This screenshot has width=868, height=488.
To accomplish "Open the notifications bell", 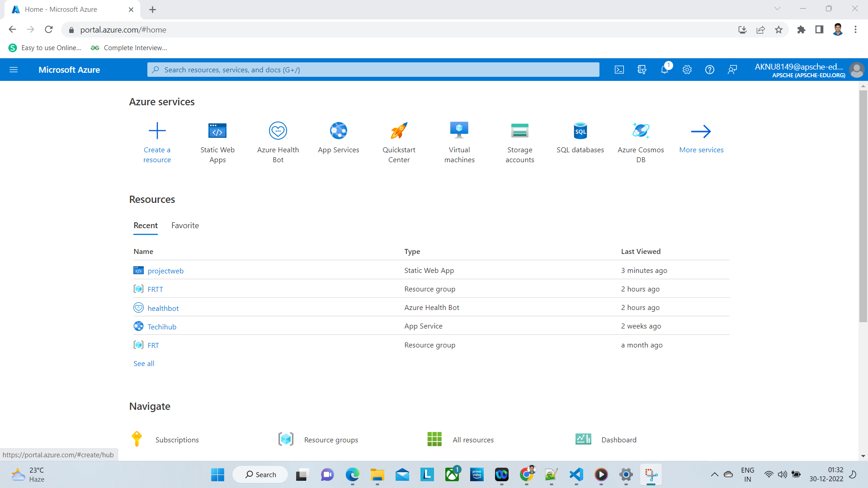I will click(x=665, y=70).
